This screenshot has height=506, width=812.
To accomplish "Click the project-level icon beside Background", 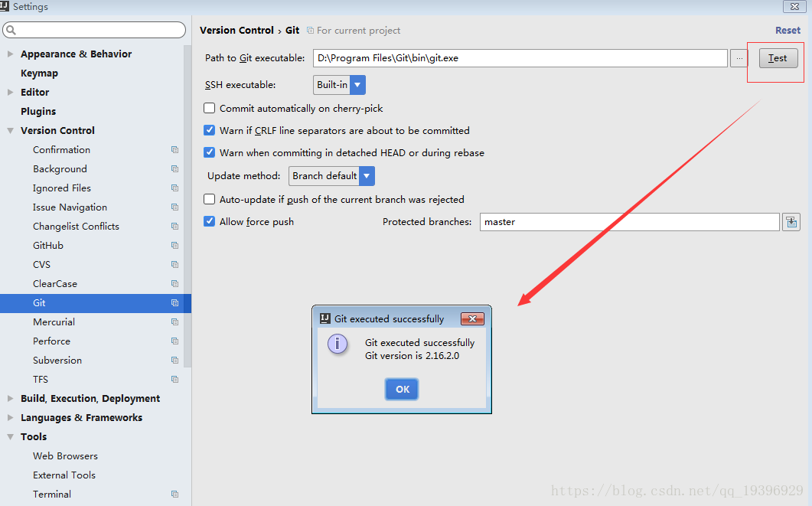I will (174, 169).
